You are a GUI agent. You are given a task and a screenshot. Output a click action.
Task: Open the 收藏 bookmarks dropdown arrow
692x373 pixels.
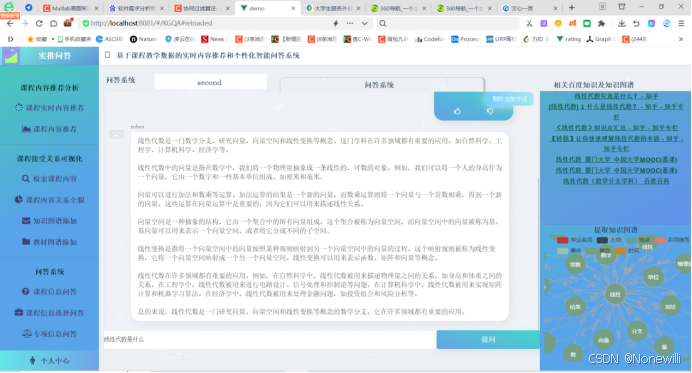coord(53,39)
